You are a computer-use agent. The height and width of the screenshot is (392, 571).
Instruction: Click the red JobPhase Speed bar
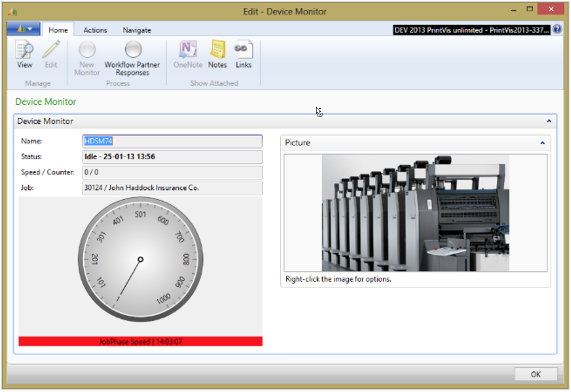(140, 342)
